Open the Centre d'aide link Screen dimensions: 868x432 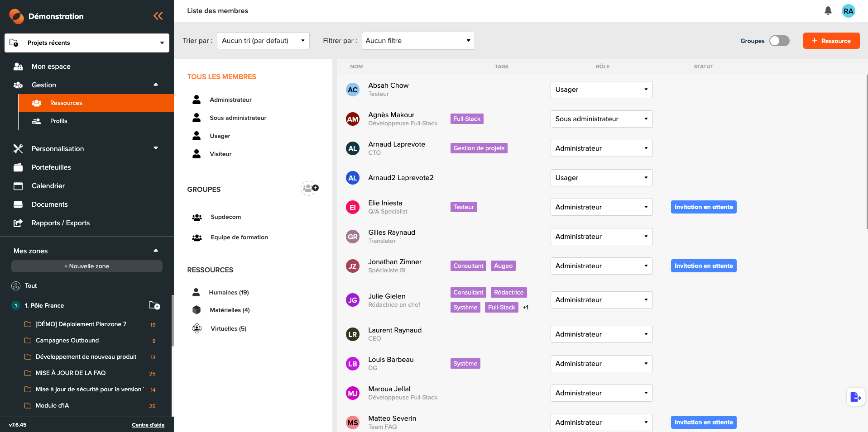coord(148,425)
